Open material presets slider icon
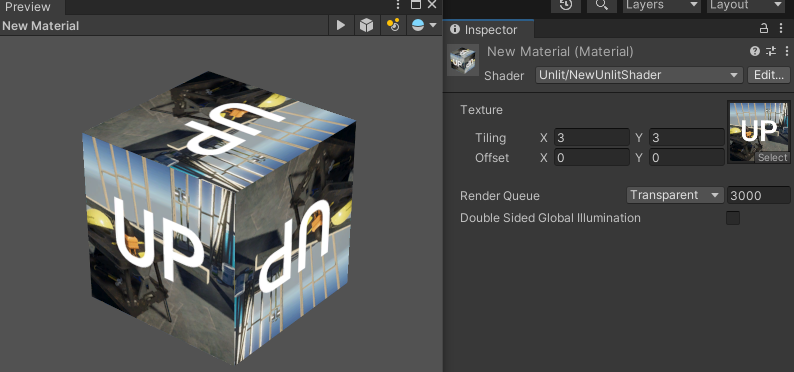 pyautogui.click(x=771, y=51)
